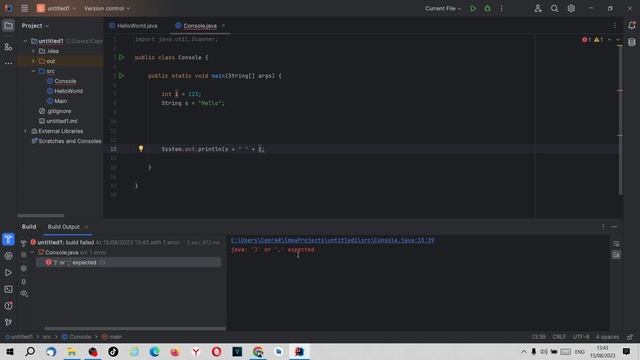The height and width of the screenshot is (360, 640).
Task: Open the main hamburger menu
Action: click(24, 8)
